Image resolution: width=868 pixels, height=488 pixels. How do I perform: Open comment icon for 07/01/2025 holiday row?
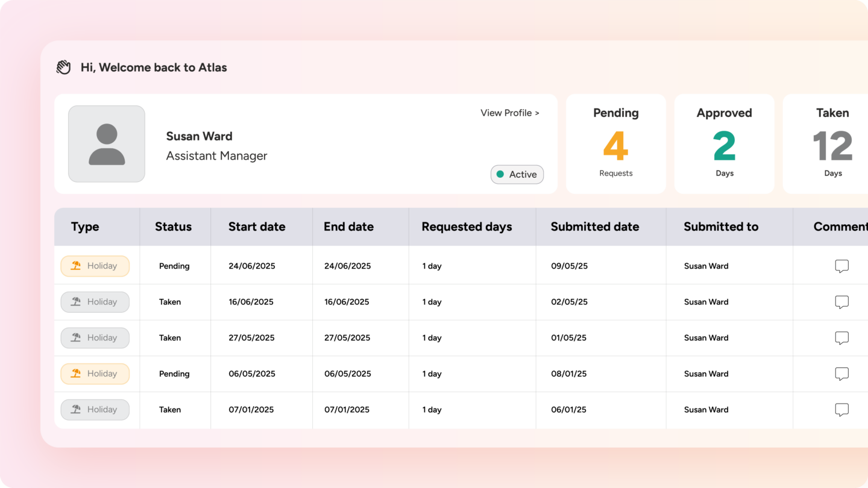(x=841, y=410)
